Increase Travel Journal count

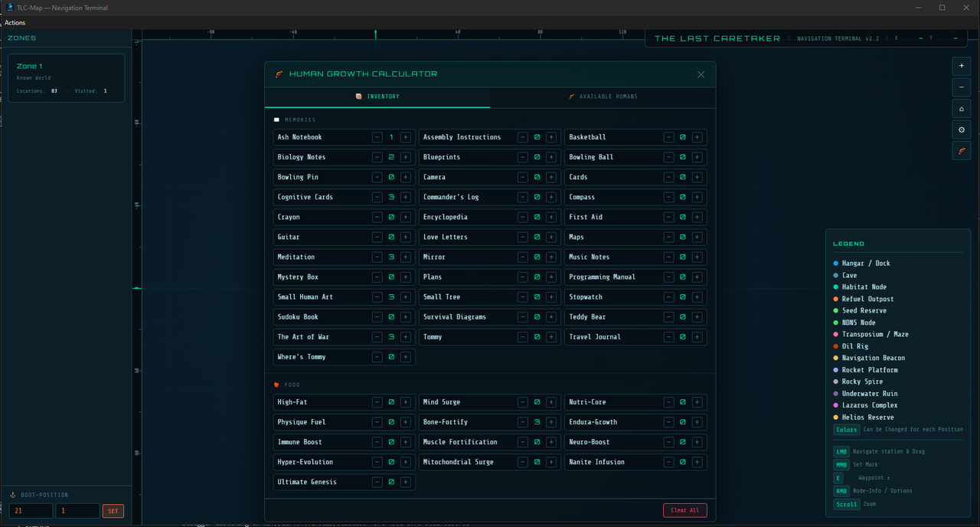(697, 336)
